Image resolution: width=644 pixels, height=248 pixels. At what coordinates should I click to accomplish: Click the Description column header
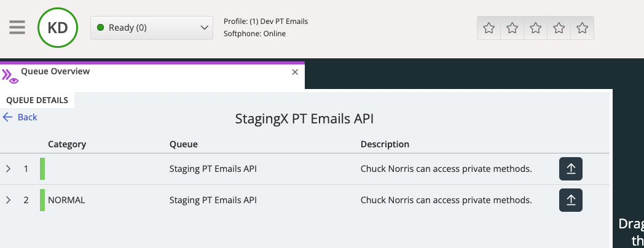point(385,144)
